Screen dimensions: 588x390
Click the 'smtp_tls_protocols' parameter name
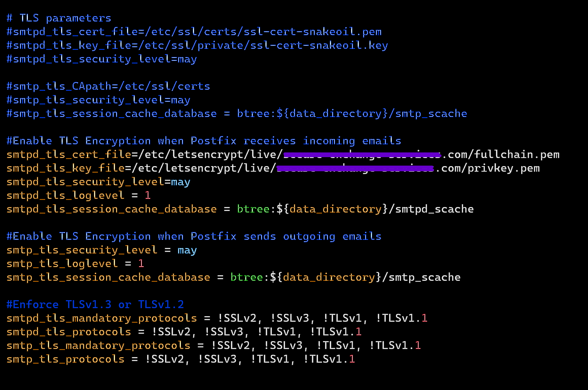click(x=65, y=359)
